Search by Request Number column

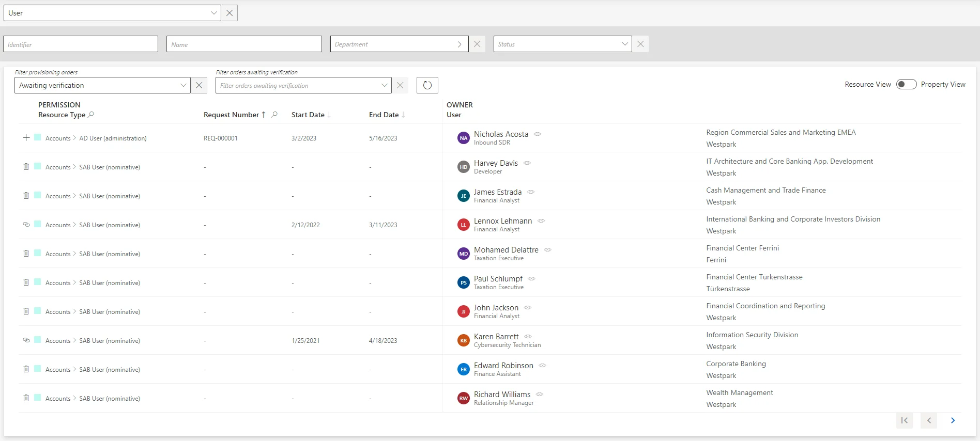click(x=274, y=115)
